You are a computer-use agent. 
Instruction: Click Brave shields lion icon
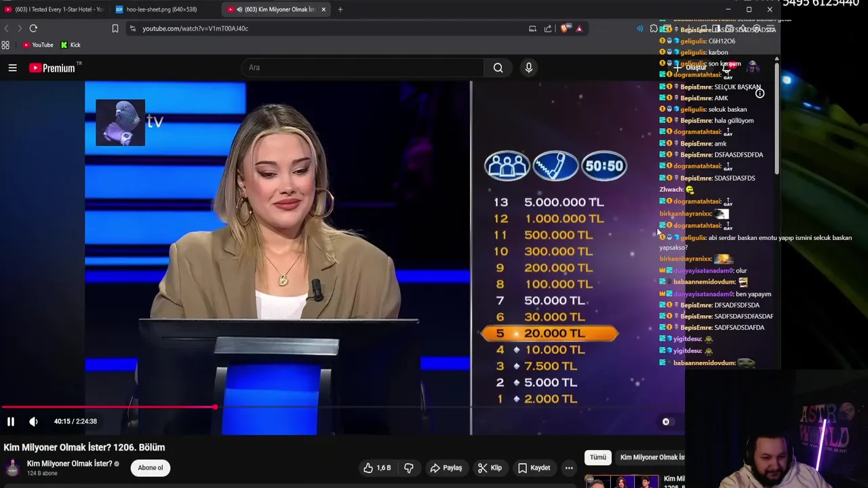point(565,28)
